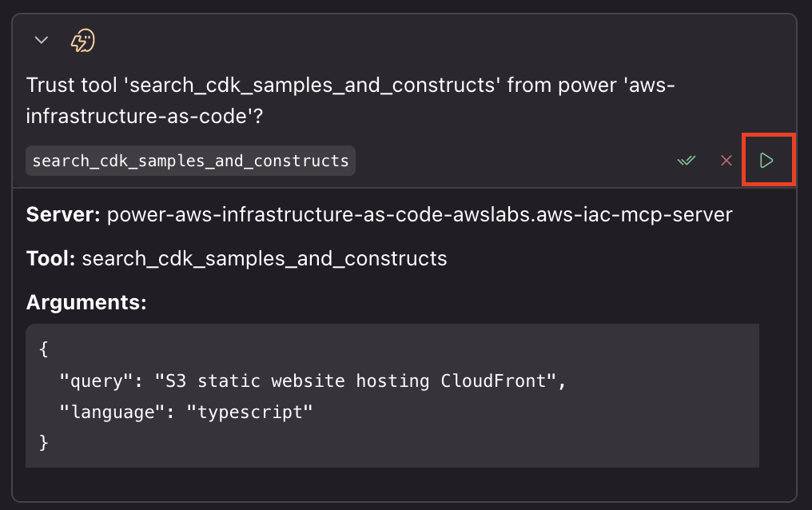Click the "language" key in arguments

pyautogui.click(x=106, y=412)
